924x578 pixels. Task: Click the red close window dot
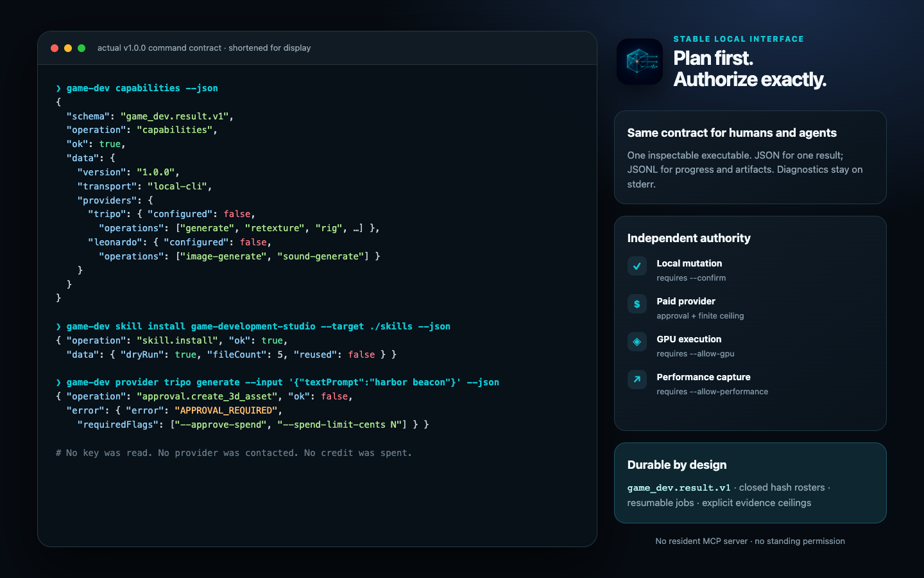point(55,48)
